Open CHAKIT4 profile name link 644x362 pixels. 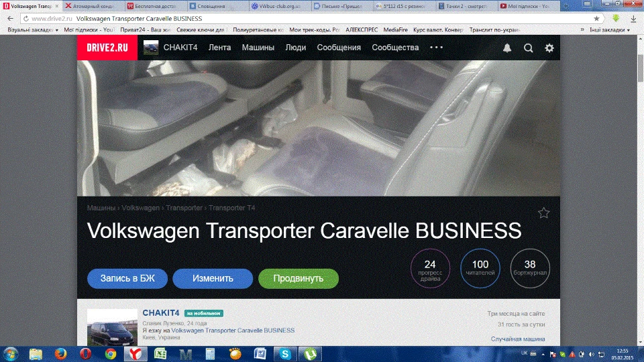coord(161,313)
